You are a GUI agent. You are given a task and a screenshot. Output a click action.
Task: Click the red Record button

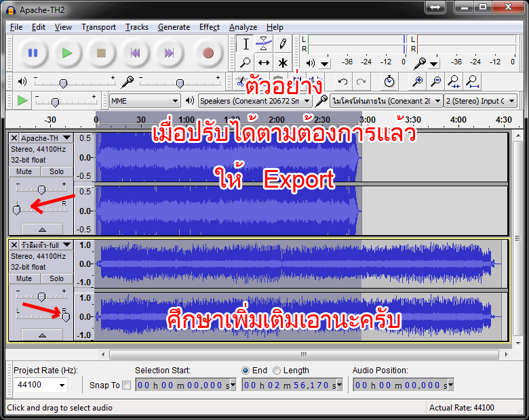click(208, 53)
